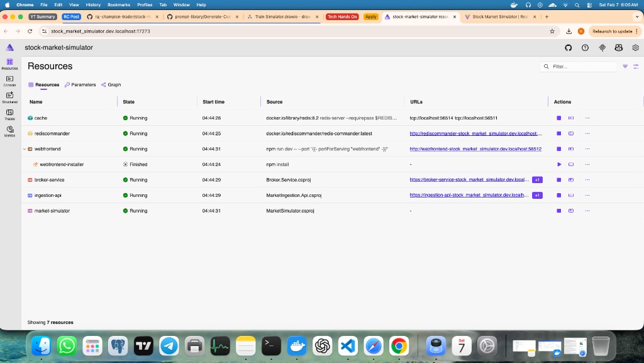This screenshot has width=644, height=363.
Task: Open the +1 URL dropdown for ingestion-api
Action: point(538,195)
